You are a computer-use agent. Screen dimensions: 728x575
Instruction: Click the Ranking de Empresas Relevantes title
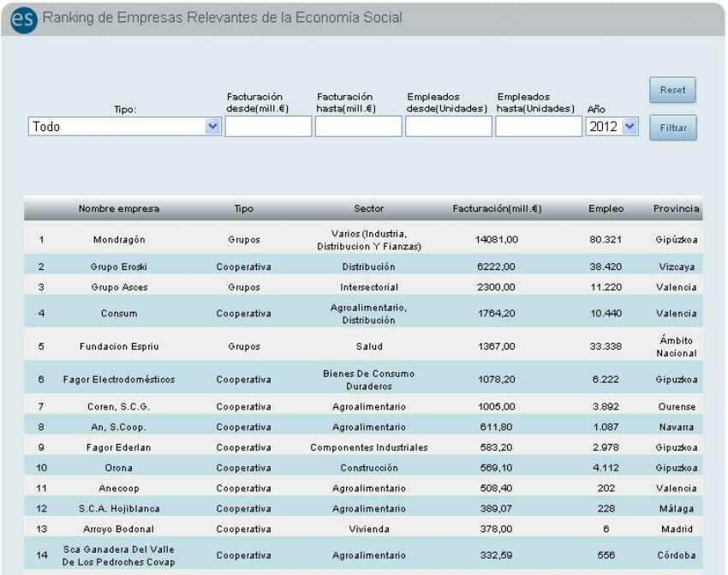coord(223,18)
